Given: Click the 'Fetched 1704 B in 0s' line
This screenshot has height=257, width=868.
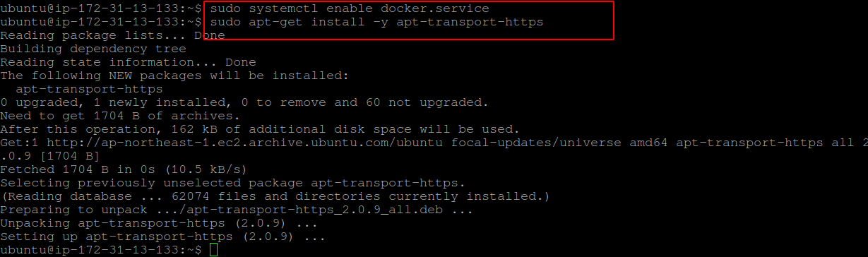Looking at the screenshot, I should [x=123, y=169].
